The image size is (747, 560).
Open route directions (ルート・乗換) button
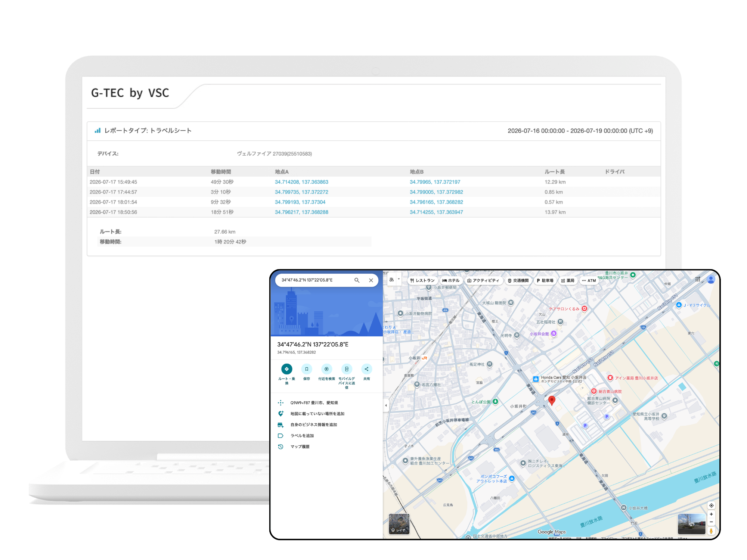(286, 369)
